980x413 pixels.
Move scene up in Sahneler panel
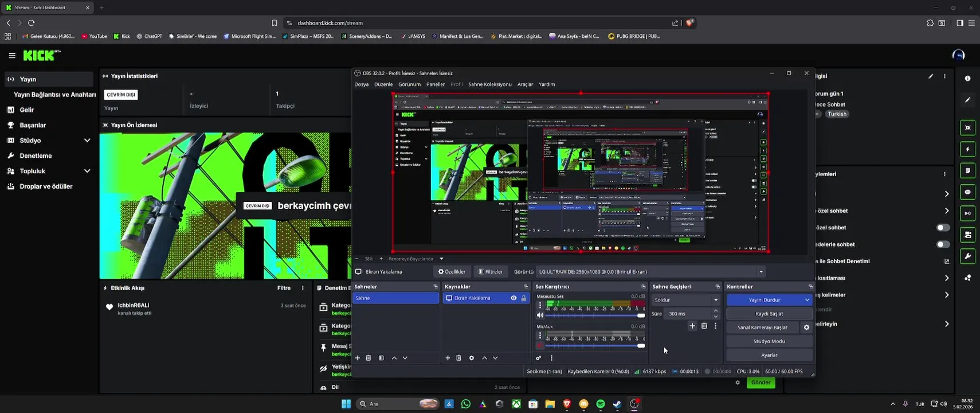click(x=394, y=358)
